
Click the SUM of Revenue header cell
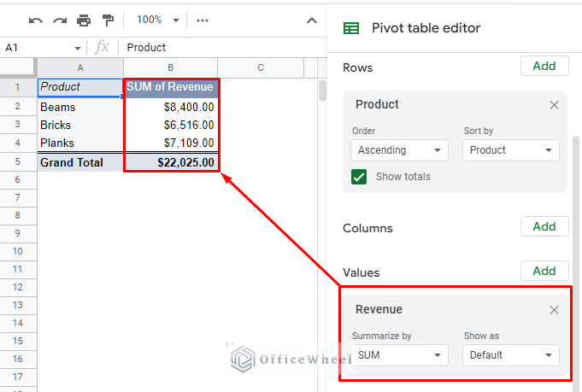(x=170, y=87)
